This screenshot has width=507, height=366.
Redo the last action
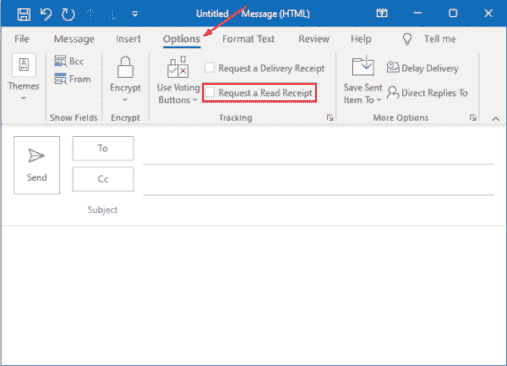pos(68,14)
